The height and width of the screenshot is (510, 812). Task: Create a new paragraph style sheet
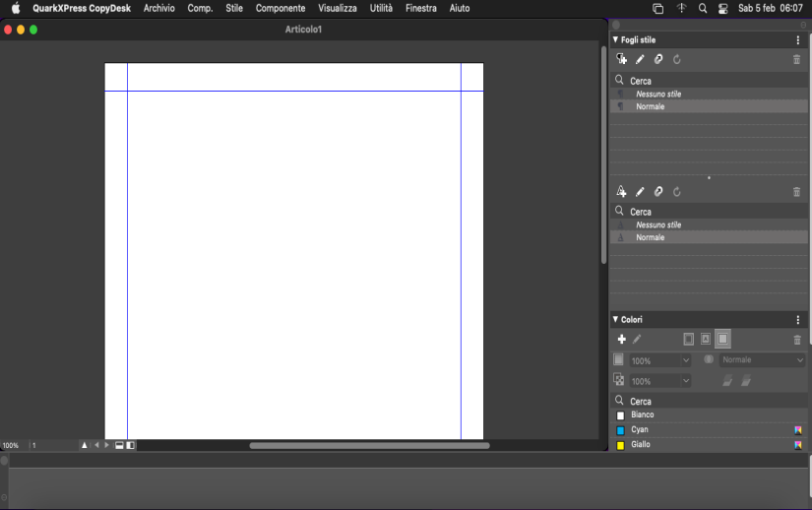[621, 59]
